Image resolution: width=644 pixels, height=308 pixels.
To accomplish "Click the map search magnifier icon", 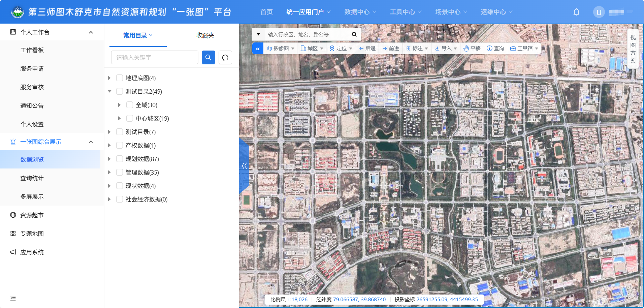I will tap(354, 34).
